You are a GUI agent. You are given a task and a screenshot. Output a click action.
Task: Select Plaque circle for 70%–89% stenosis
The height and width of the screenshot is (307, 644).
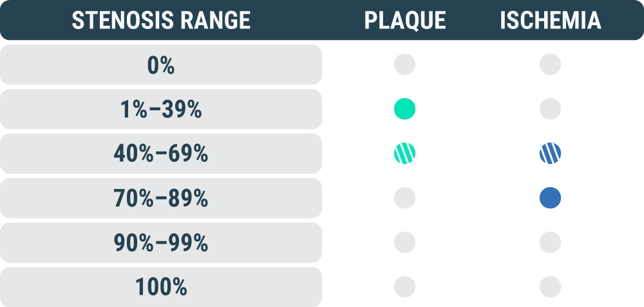404,198
